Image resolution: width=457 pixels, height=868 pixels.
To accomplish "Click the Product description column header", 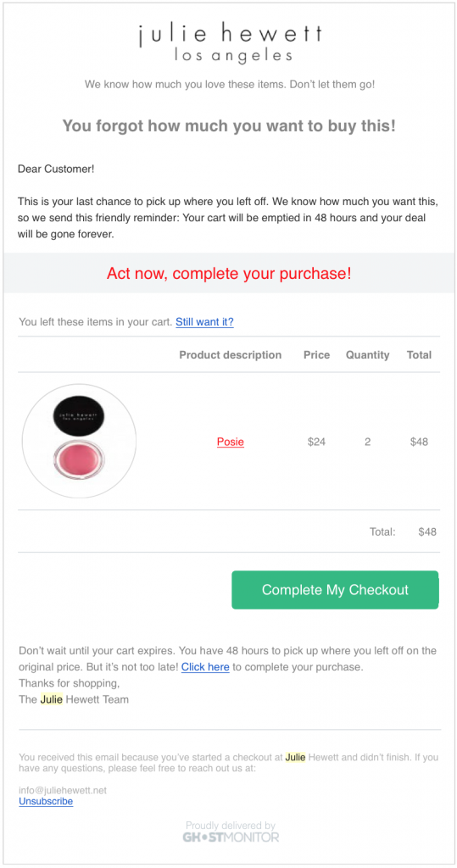I will tap(231, 355).
